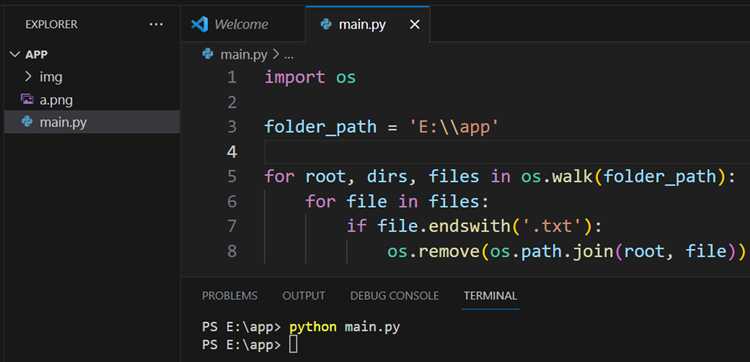Click the 'E:\\app' string literal
Viewport: 750px width, 362px height.
[x=453, y=127]
